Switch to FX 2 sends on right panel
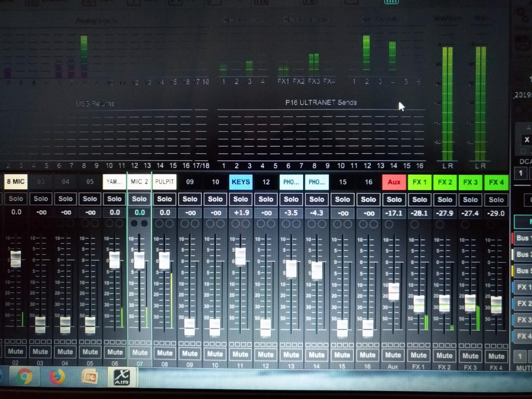 pos(522,303)
